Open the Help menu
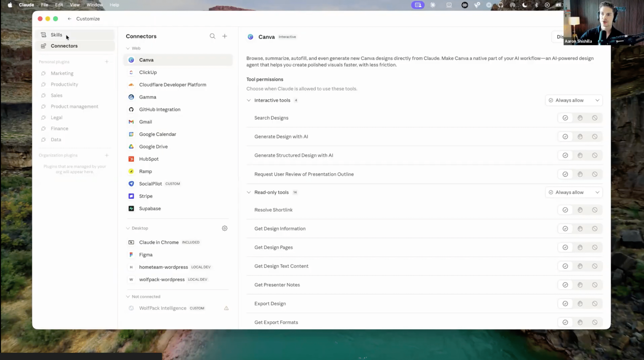Image resolution: width=644 pixels, height=360 pixels. [114, 5]
